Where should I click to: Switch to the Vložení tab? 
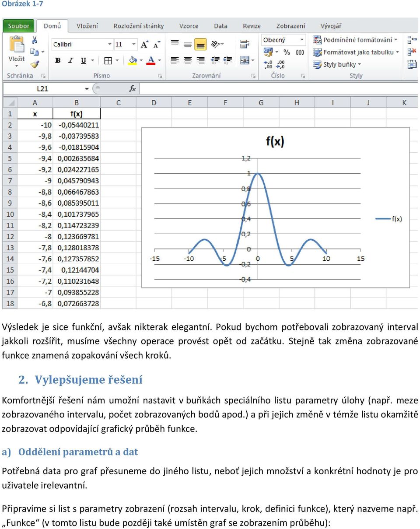[x=87, y=26]
